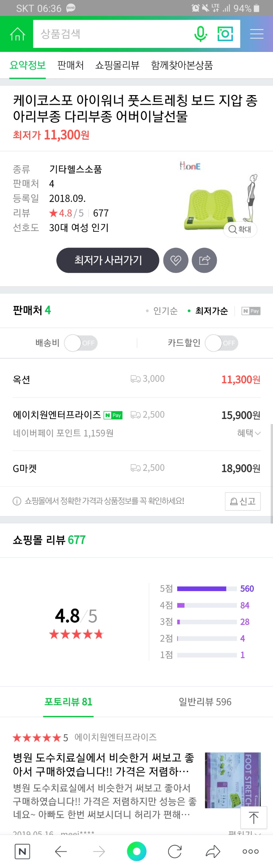The image size is (273, 868).
Task: Open the three-dot more menu in the bottom bar
Action: click(x=250, y=851)
